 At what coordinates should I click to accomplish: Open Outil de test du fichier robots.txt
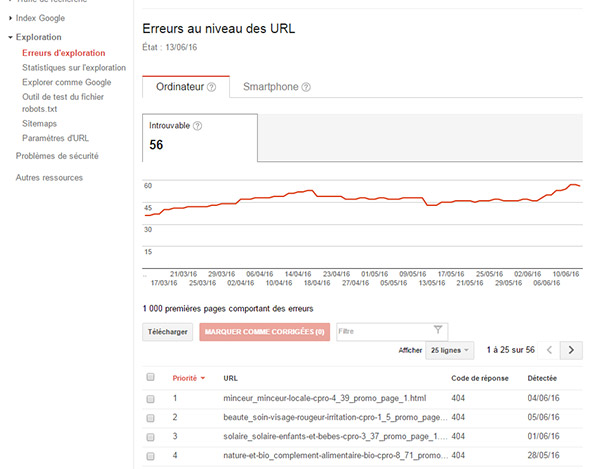pos(63,103)
